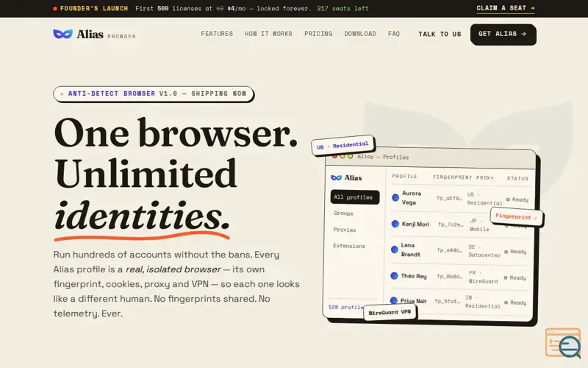588x368 pixels.
Task: Open the Features nav item
Action: 217,34
